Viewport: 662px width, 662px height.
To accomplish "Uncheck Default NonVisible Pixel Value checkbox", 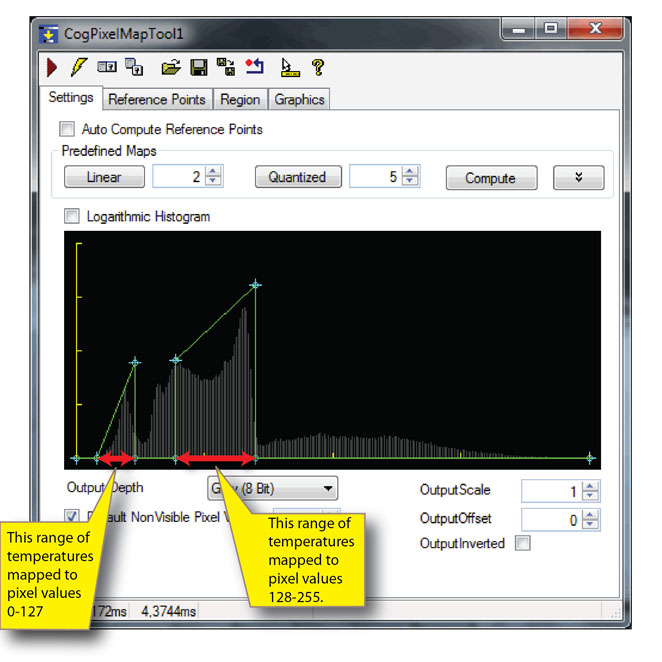I will tap(71, 516).
